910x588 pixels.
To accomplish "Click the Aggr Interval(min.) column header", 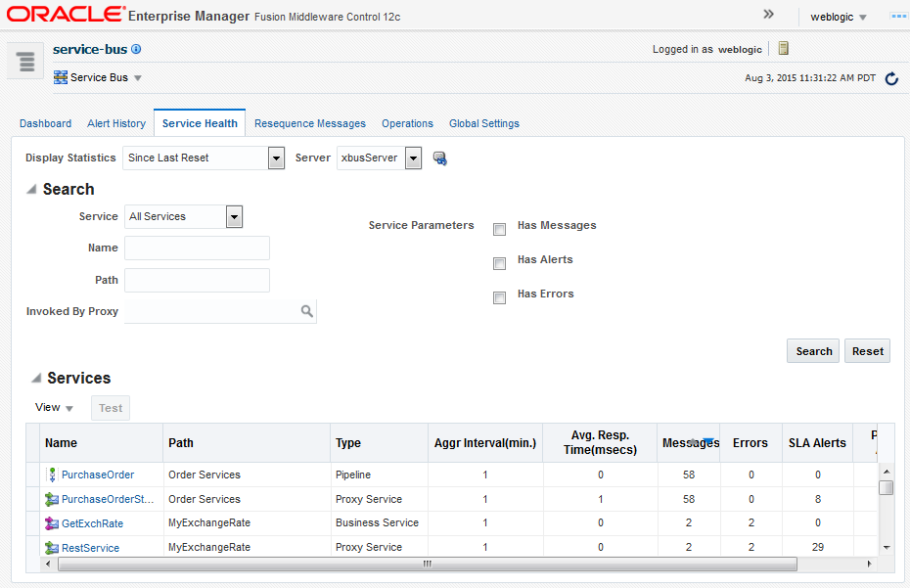I will [x=485, y=443].
